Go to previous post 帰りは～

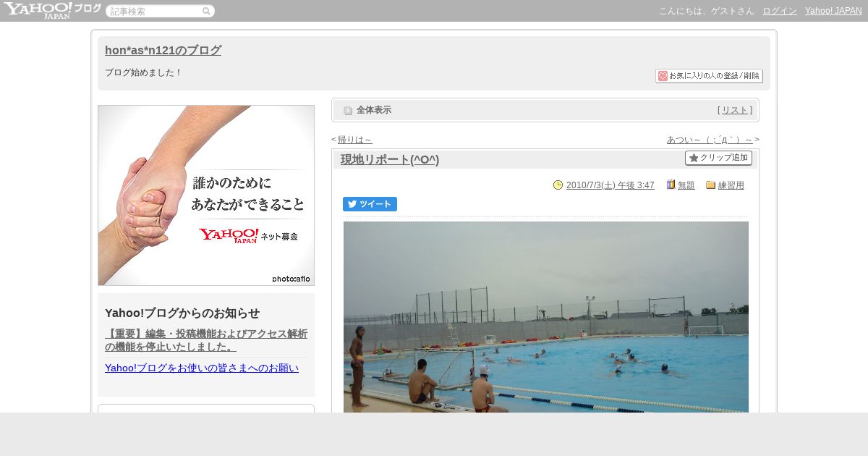point(354,140)
